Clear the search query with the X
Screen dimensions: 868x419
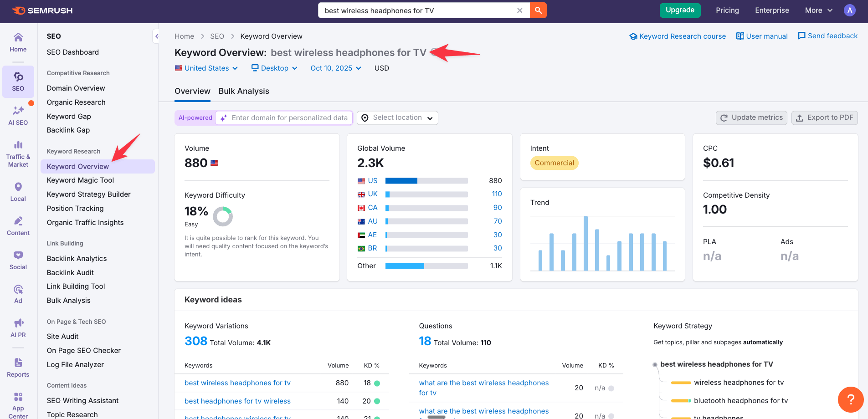pyautogui.click(x=520, y=10)
